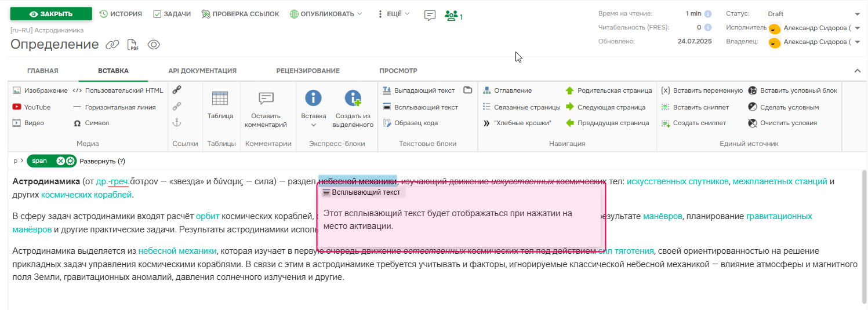Screen dimensions: 868x310
Task: Click the folder icon beside Выпадающий текст
Action: click(x=468, y=90)
